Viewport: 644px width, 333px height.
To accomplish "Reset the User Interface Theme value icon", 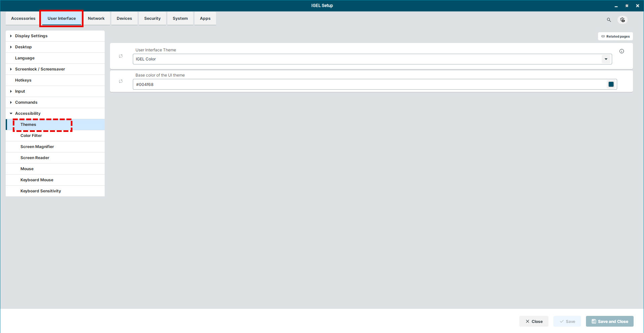I will 121,56.
